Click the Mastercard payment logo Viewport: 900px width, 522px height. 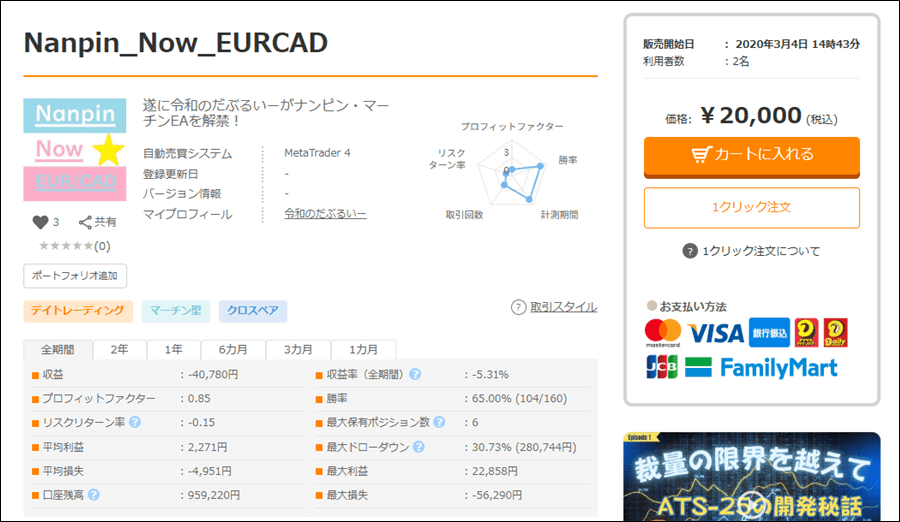663,333
